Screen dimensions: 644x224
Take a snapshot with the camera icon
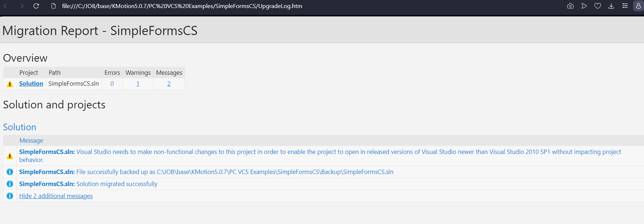[x=570, y=6]
